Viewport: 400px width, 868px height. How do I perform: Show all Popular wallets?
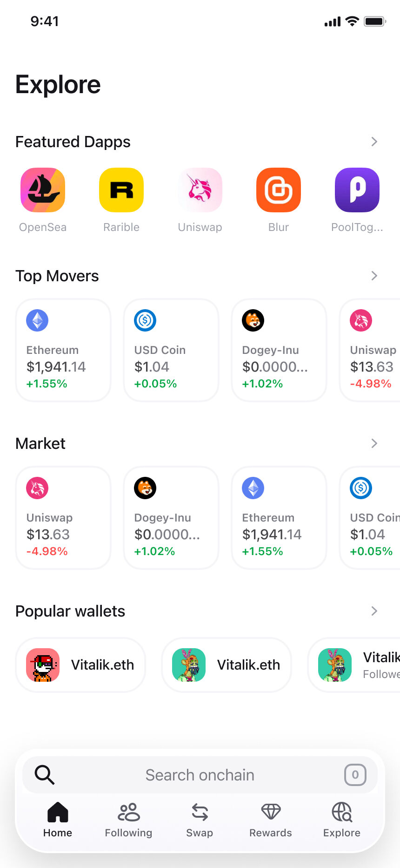tap(374, 611)
